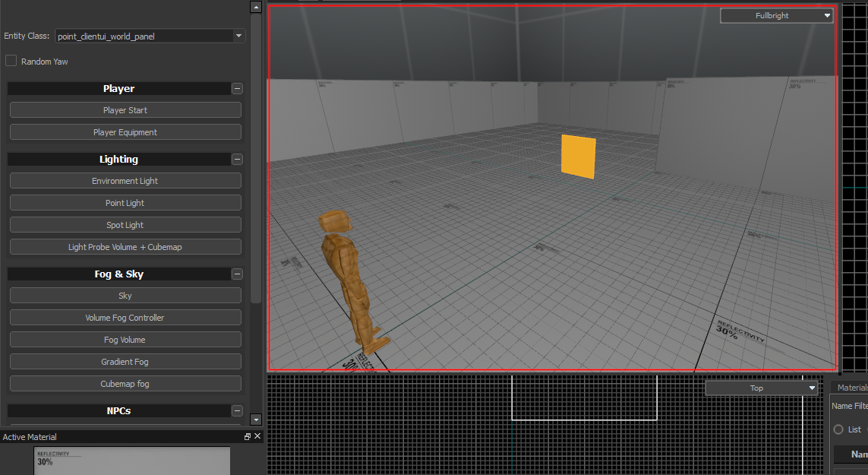Screen dimensions: 868x475
Task: Click the entity panel scrollbar thumb
Action: [256, 158]
